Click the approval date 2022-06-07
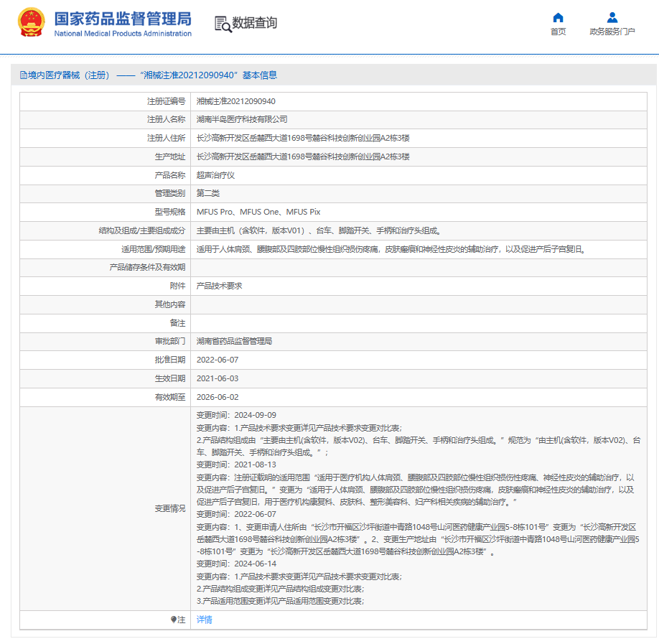 click(x=218, y=360)
